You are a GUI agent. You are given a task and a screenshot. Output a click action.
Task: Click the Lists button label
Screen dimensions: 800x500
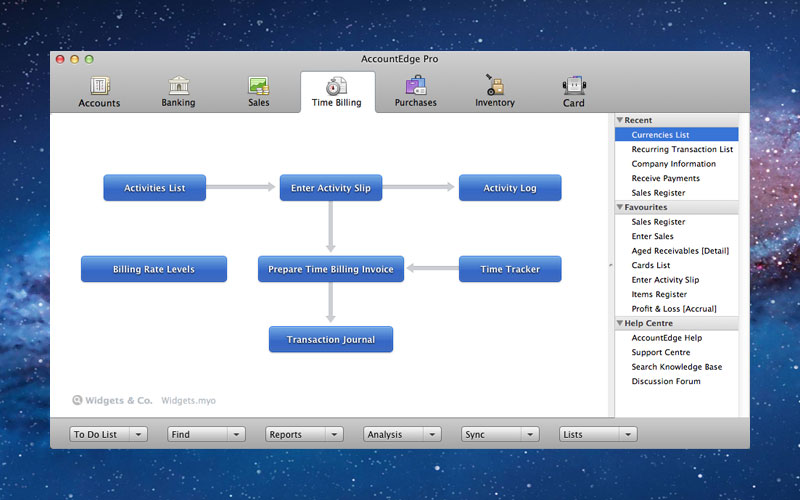click(573, 434)
